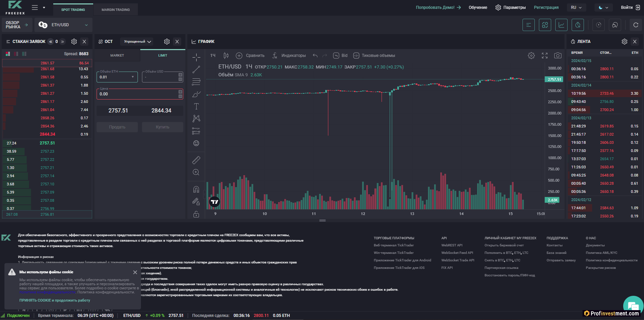Screen dimensions: 644x320
Task: Click the Compare plus icon
Action: [x=239, y=56]
